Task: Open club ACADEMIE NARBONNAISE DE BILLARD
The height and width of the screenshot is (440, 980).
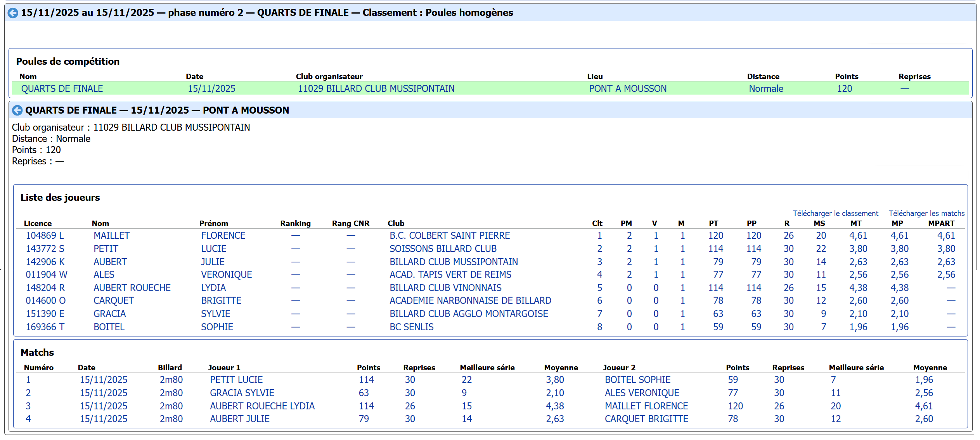Action: click(470, 301)
